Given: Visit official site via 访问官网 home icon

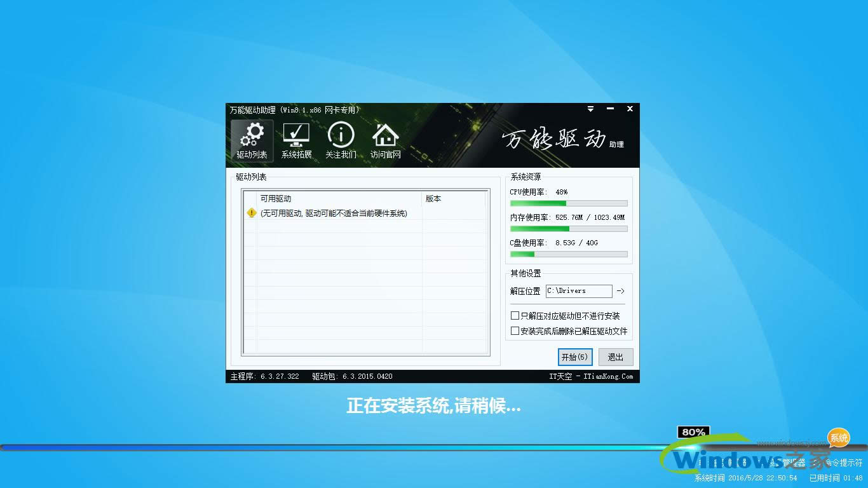Looking at the screenshot, I should click(385, 139).
